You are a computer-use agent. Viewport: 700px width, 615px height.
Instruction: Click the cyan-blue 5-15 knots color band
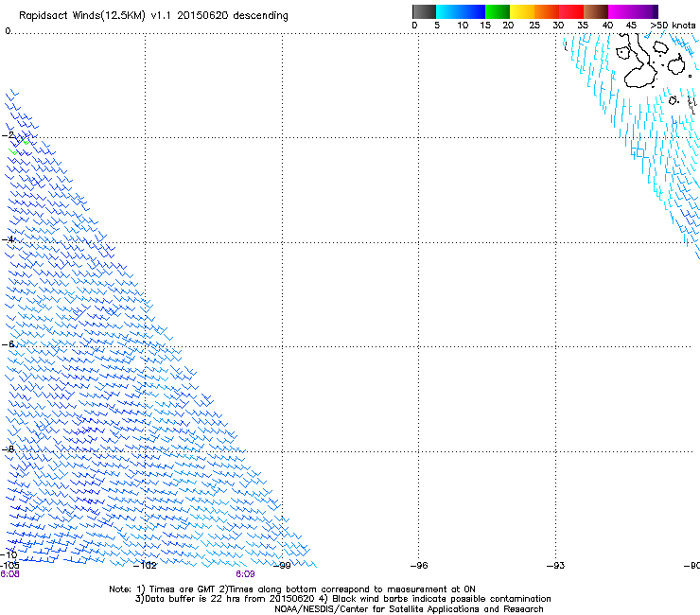461,11
